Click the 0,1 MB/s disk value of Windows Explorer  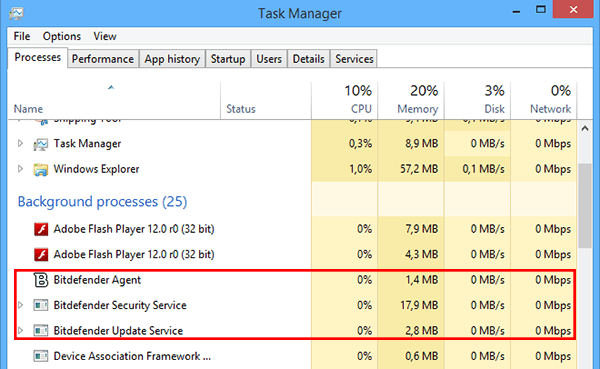(x=484, y=169)
